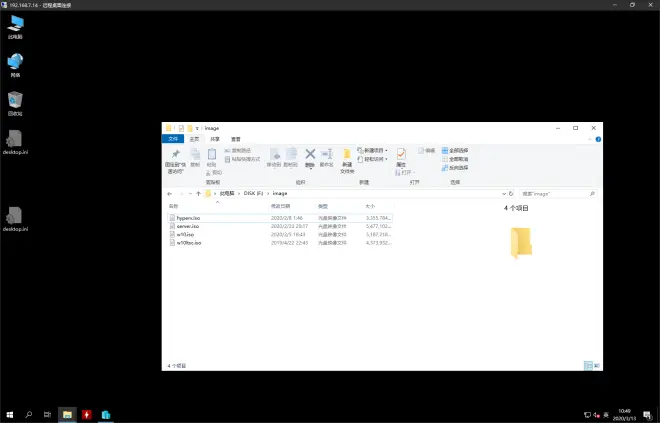Create a new folder (新建文件夹)
660x423 pixels.
(x=347, y=161)
